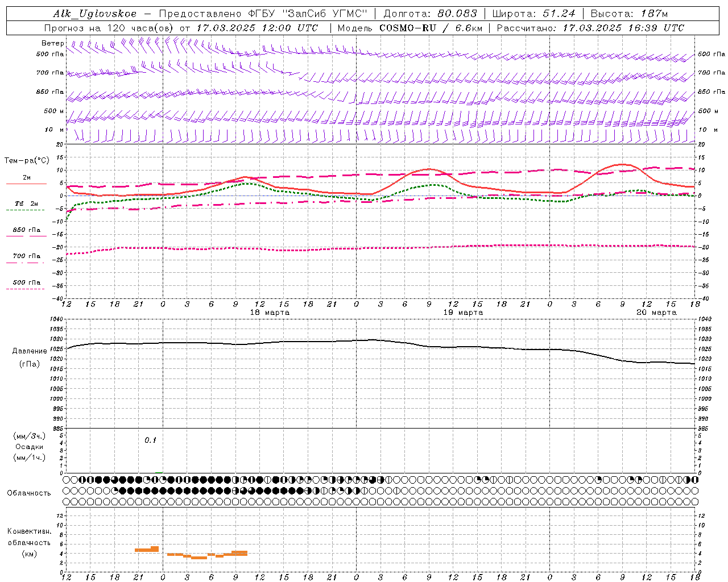Click the first orange convective cloud bar near 21h

coord(147,549)
